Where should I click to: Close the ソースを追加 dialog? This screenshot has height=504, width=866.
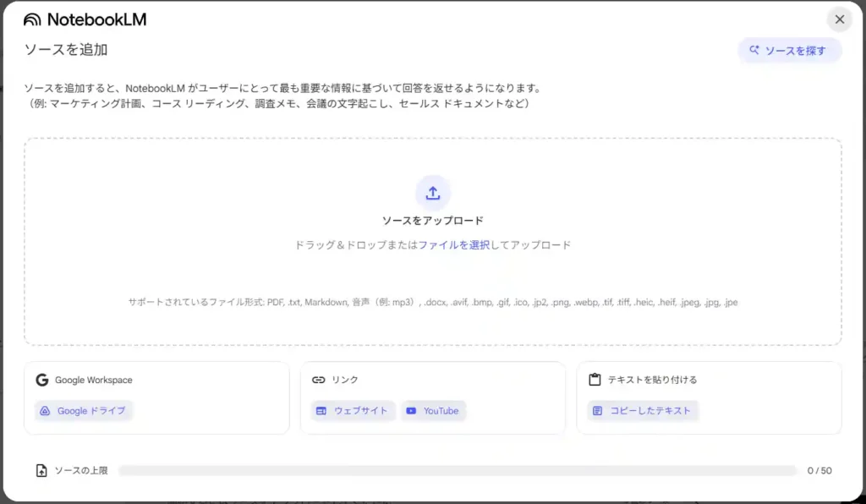pyautogui.click(x=840, y=19)
